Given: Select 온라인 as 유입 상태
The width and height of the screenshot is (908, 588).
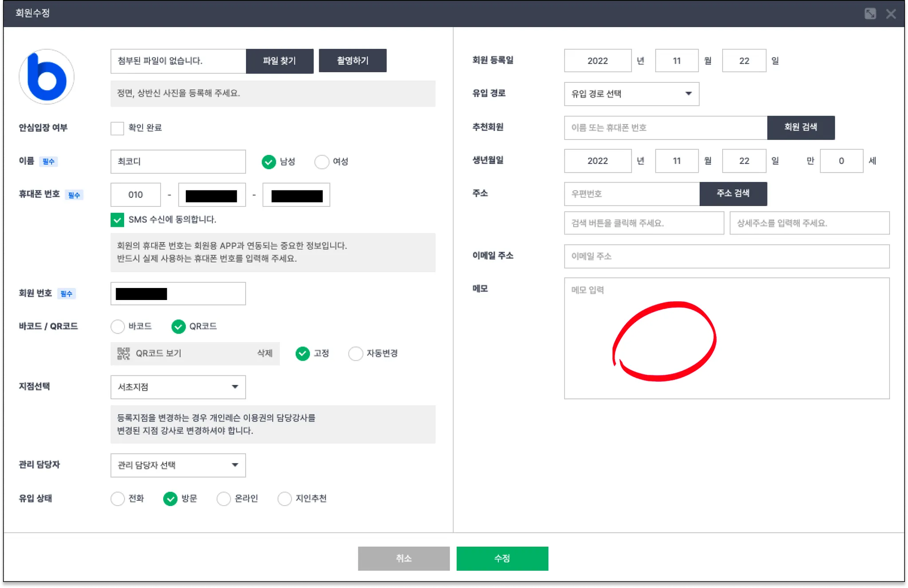Looking at the screenshot, I should point(223,498).
